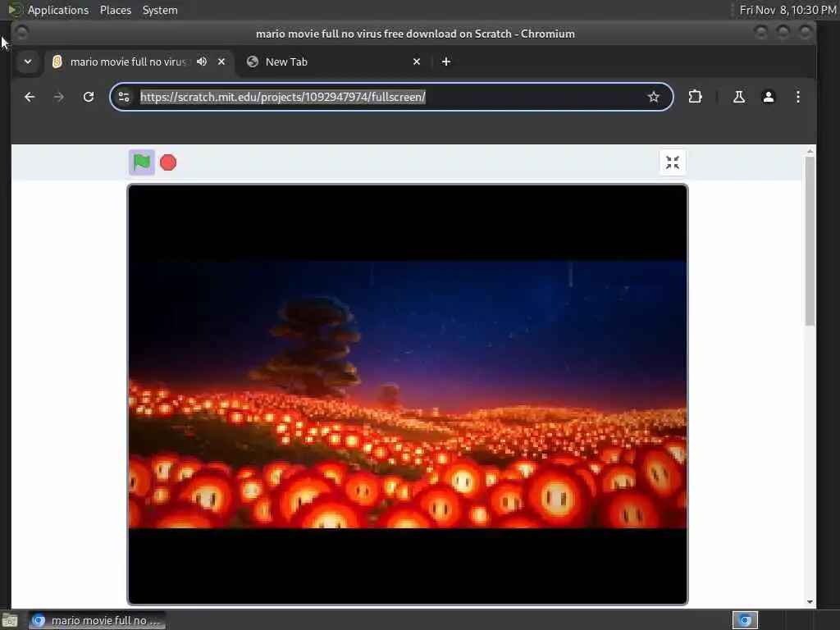The width and height of the screenshot is (840, 630).
Task: Exit fullscreen mode using collapse icon
Action: [673, 162]
